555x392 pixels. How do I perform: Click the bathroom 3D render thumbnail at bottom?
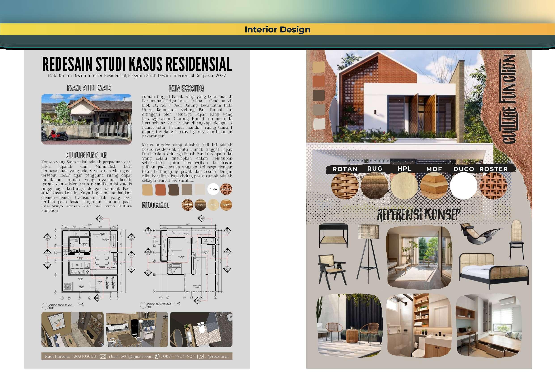[x=201, y=329]
